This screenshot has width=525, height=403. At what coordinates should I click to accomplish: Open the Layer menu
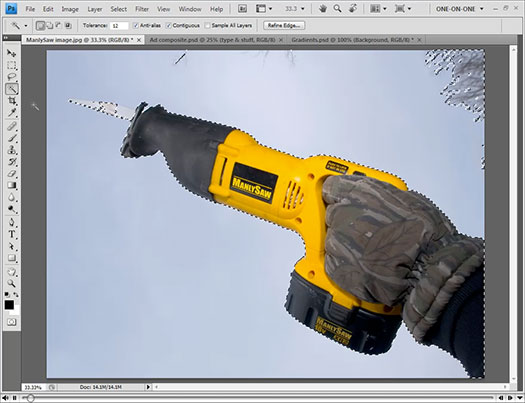tap(94, 9)
